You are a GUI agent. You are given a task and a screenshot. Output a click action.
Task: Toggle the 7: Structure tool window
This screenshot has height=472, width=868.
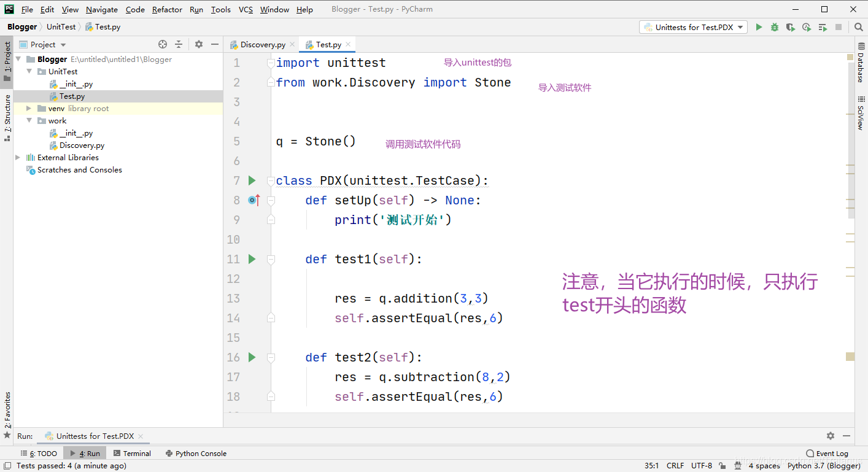point(7,117)
